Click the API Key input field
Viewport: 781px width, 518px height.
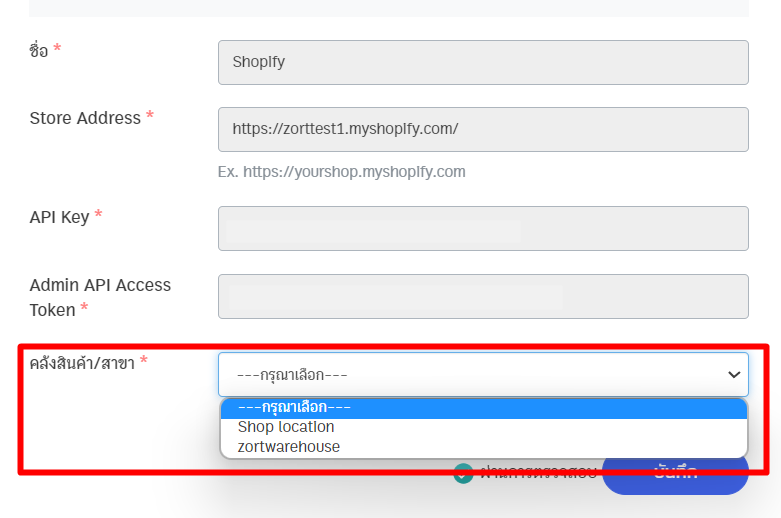[483, 229]
